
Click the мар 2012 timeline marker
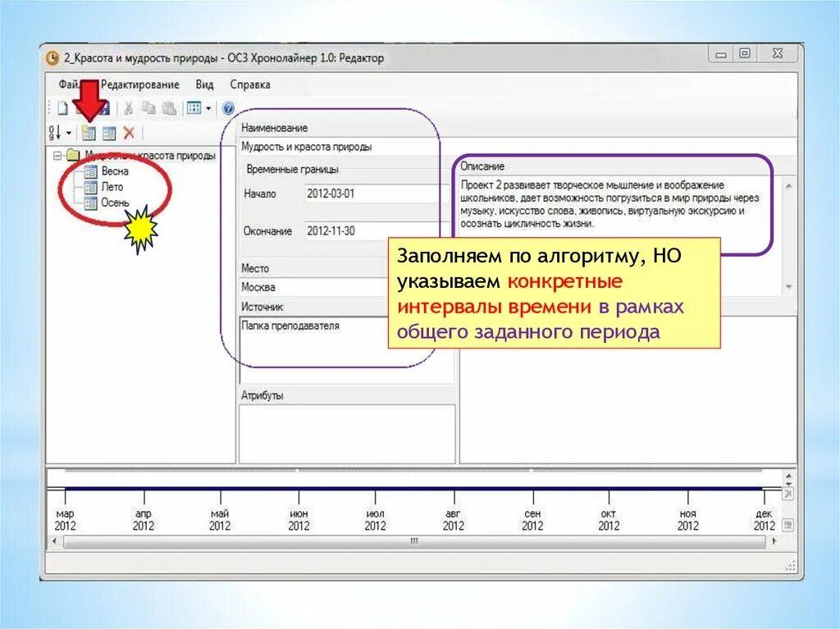pos(65,520)
